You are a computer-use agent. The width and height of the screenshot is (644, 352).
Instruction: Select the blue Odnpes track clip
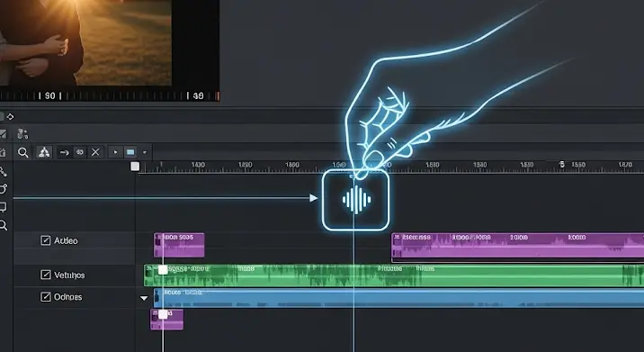(x=398, y=298)
